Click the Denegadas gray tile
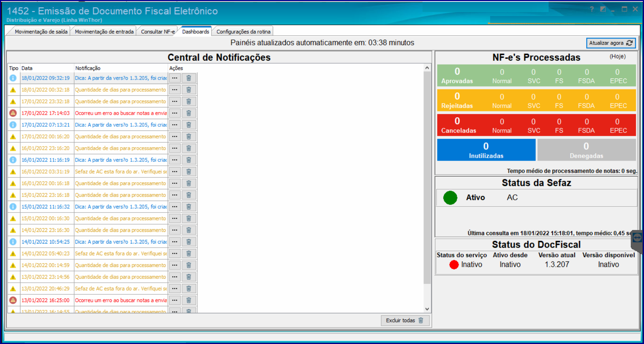Viewport: 644px width, 344px height. [586, 150]
